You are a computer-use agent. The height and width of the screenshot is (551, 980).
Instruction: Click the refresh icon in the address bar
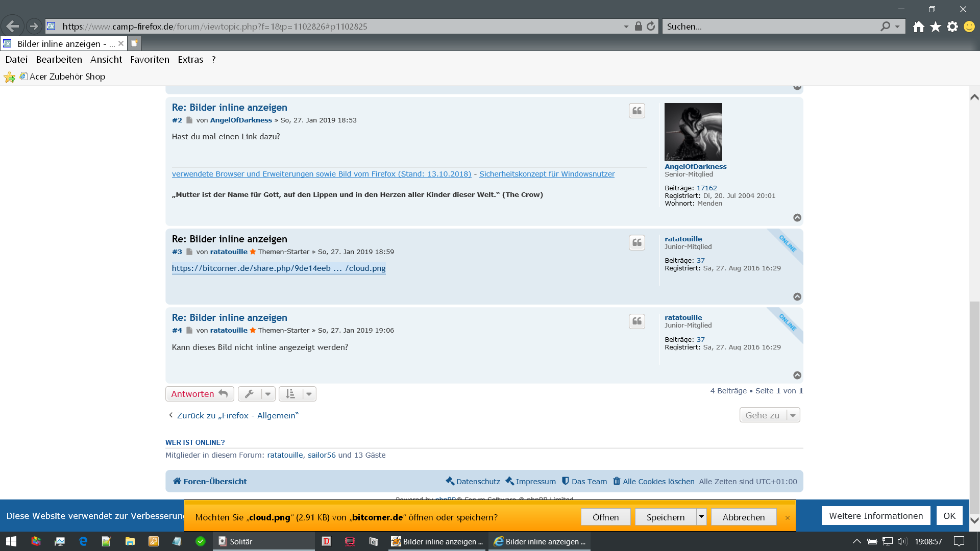(x=651, y=26)
